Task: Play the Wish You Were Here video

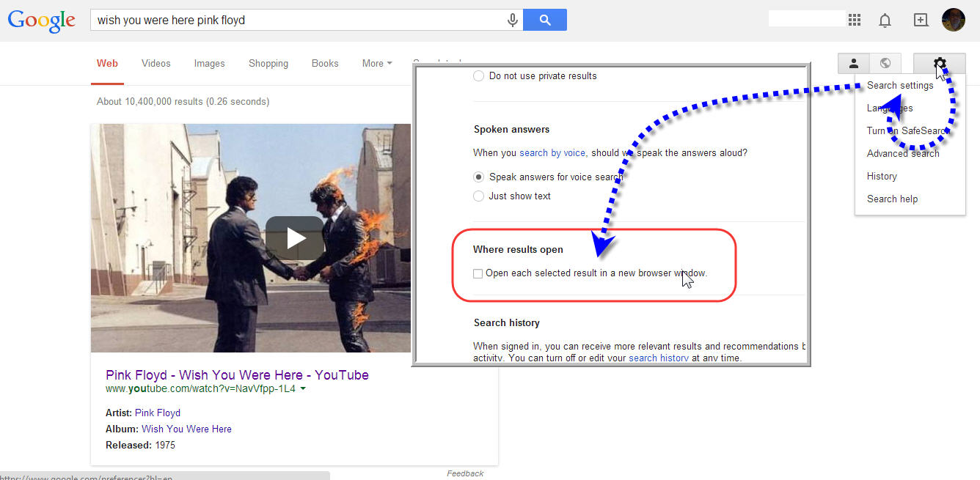Action: click(x=295, y=237)
